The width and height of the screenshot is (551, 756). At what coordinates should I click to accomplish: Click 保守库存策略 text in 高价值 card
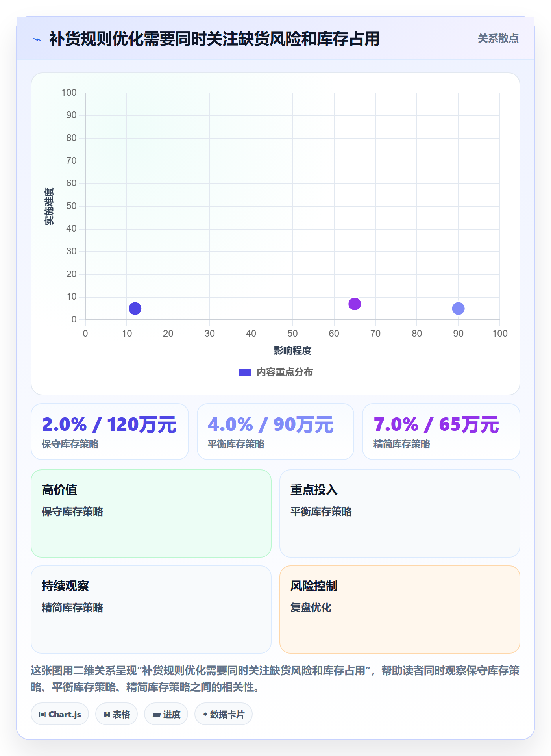coord(72,511)
